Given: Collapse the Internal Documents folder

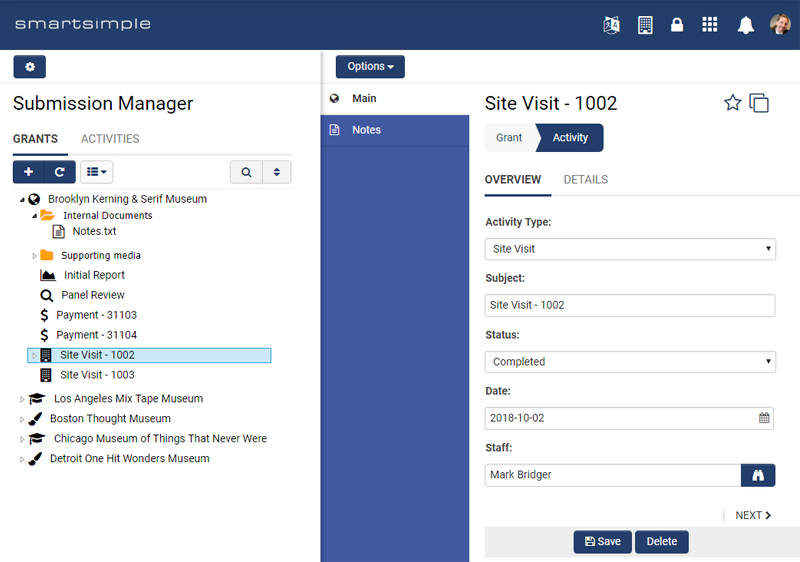Looking at the screenshot, I should point(34,216).
